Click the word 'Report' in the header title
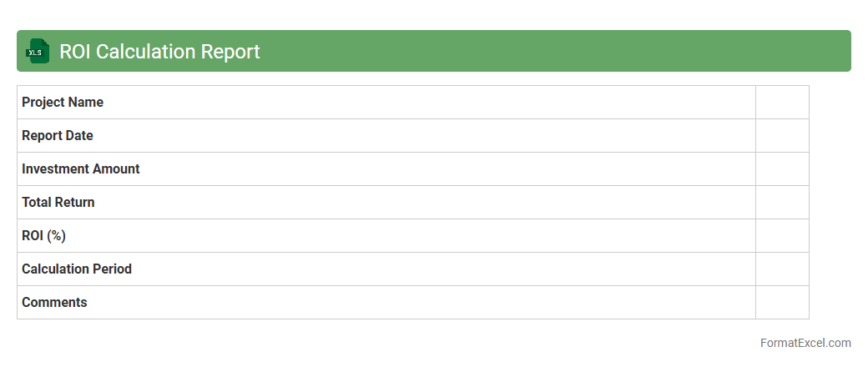The height and width of the screenshot is (367, 868). pyautogui.click(x=230, y=52)
